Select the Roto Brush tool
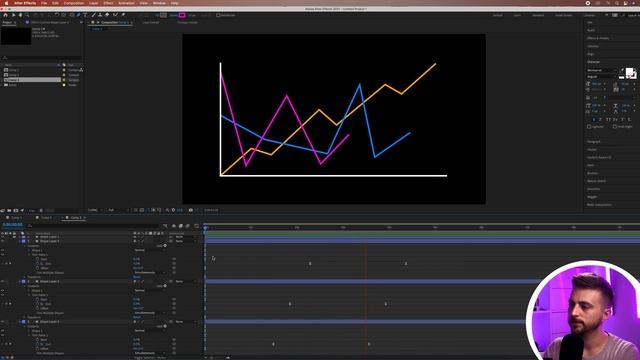Image resolution: width=640 pixels, height=360 pixels. tap(116, 15)
